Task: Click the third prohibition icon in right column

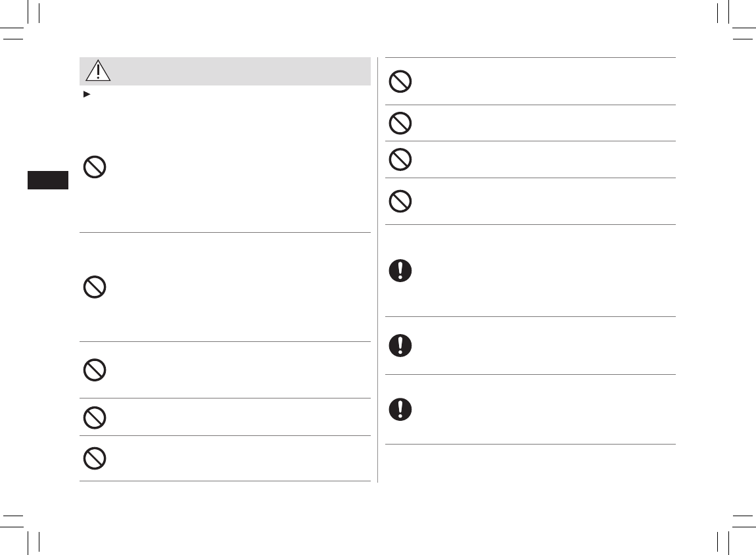Action: (400, 160)
